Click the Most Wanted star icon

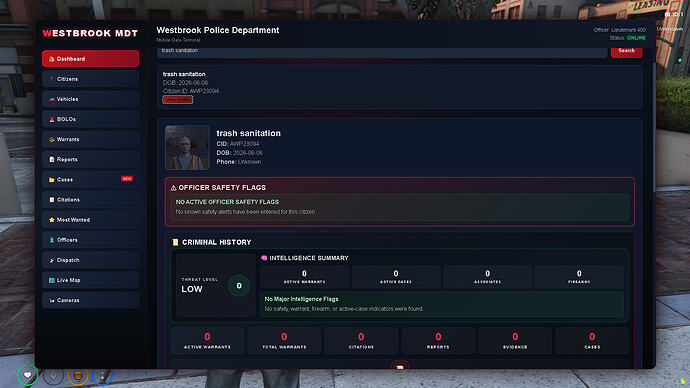(51, 220)
